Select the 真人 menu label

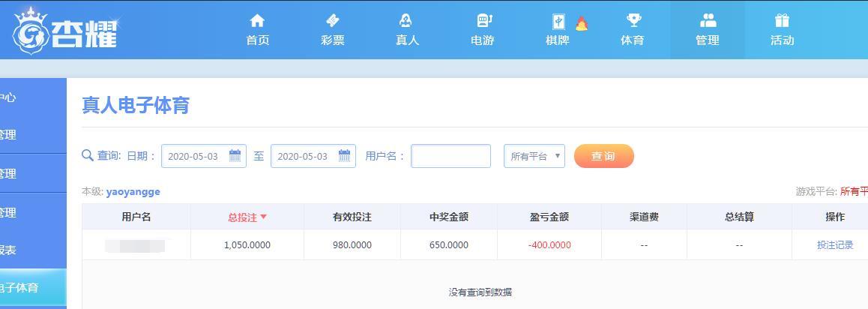pos(408,40)
